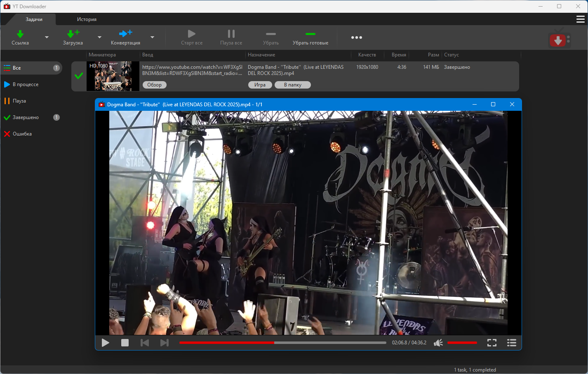Open the player's playlist icon

click(x=512, y=343)
